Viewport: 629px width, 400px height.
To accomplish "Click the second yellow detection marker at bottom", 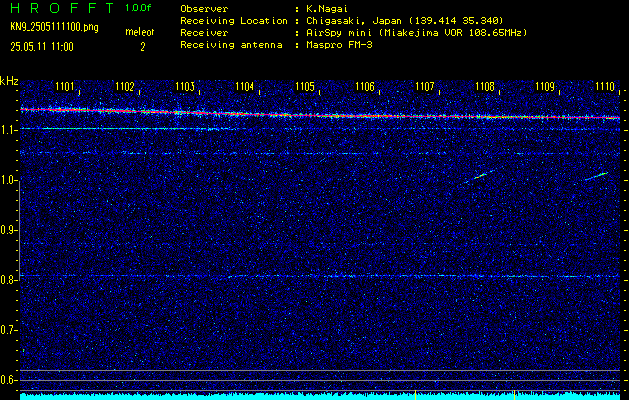I will [514, 395].
